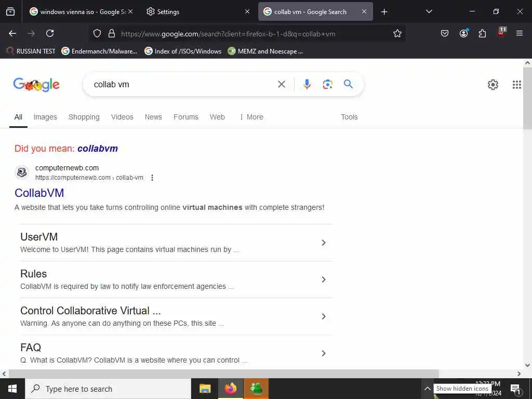This screenshot has width=532, height=399.
Task: Click the scrollbar down arrow
Action: (528, 365)
